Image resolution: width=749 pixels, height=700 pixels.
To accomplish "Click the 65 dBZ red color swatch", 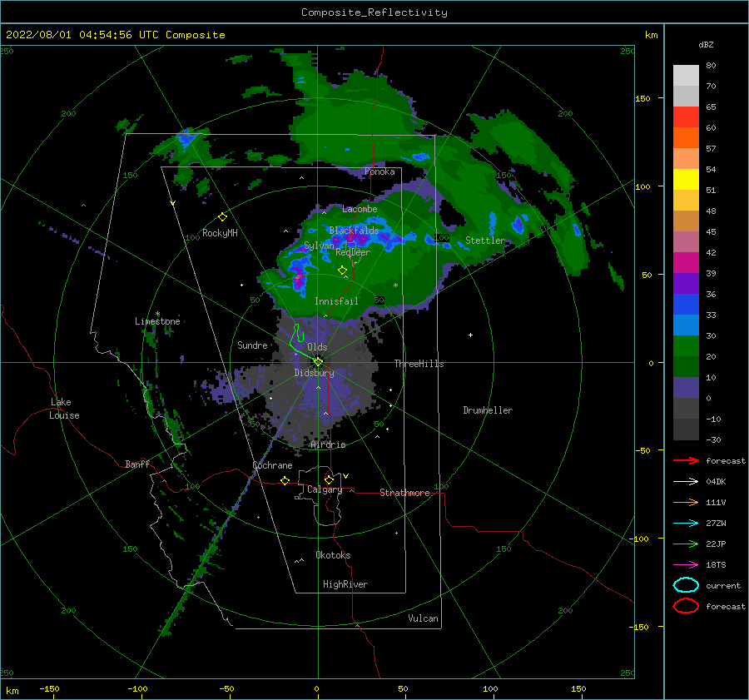I will [x=686, y=117].
